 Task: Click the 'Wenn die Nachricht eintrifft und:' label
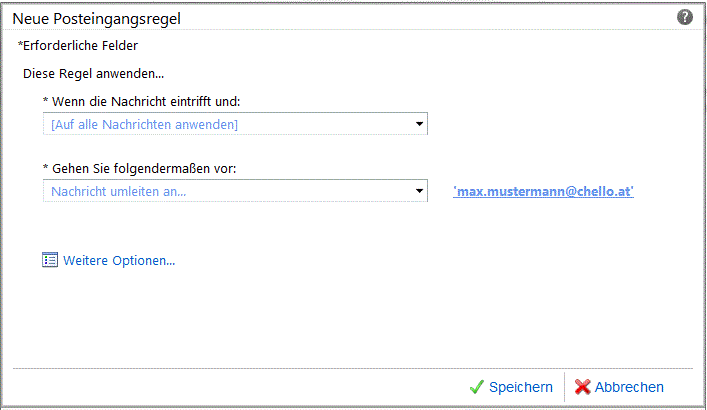pos(144,102)
